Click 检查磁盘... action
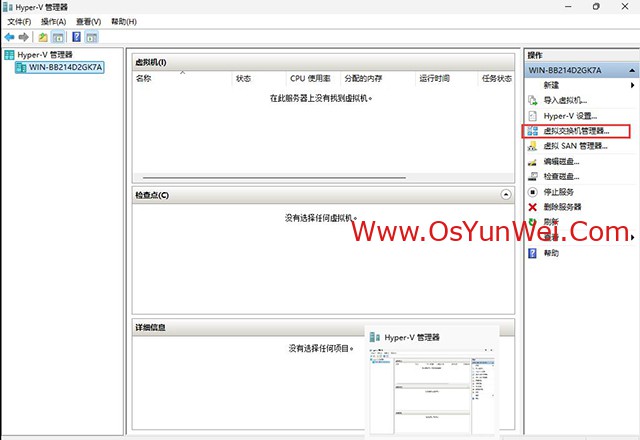Viewport: 640px width, 440px height. click(561, 177)
